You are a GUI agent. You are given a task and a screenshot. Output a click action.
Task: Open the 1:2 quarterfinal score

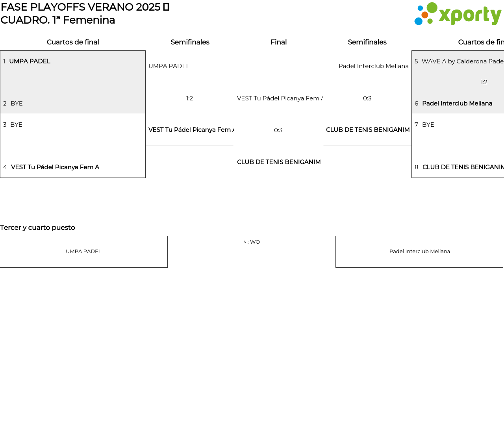tap(484, 82)
